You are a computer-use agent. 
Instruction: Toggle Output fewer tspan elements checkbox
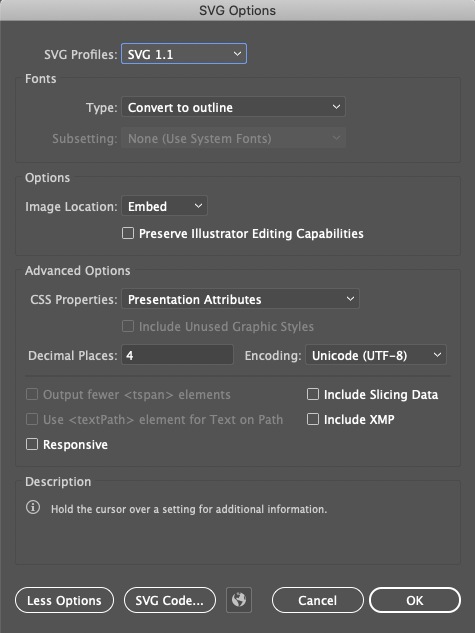point(32,394)
